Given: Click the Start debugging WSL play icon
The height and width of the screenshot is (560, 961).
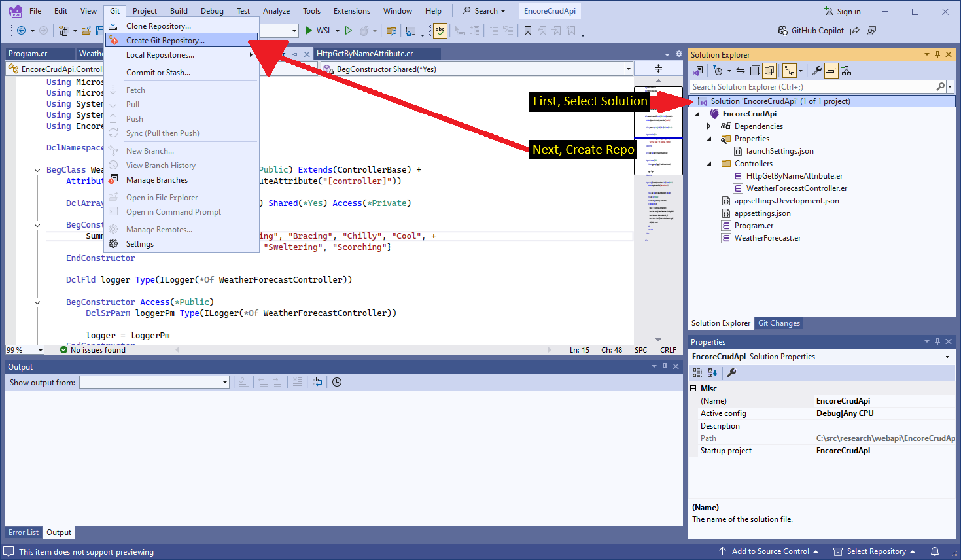Looking at the screenshot, I should coord(309,31).
